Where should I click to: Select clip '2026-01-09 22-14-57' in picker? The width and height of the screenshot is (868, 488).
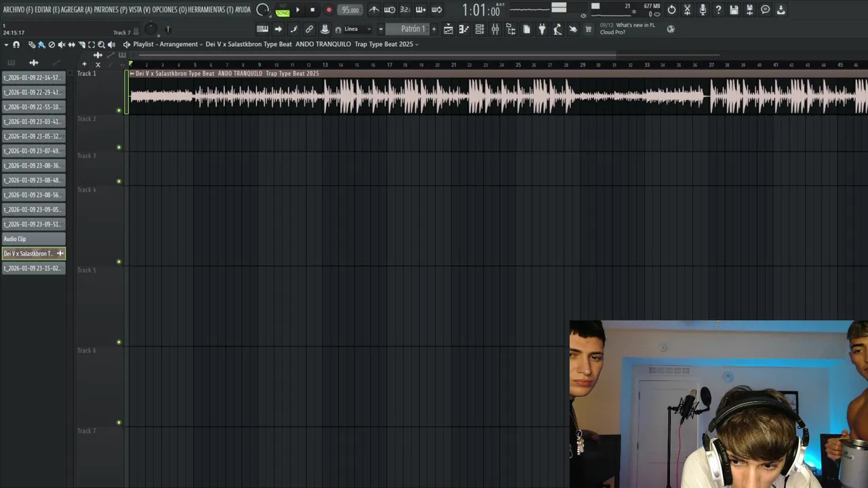[33, 77]
